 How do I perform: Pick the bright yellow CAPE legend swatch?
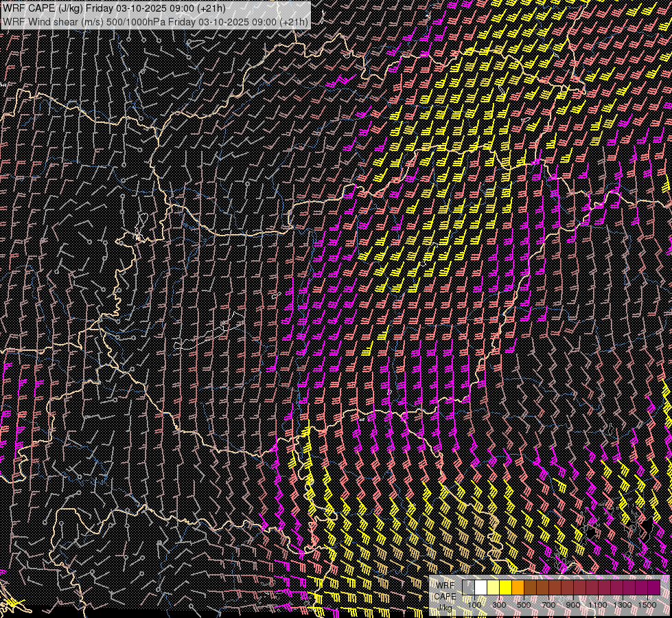tap(506, 588)
